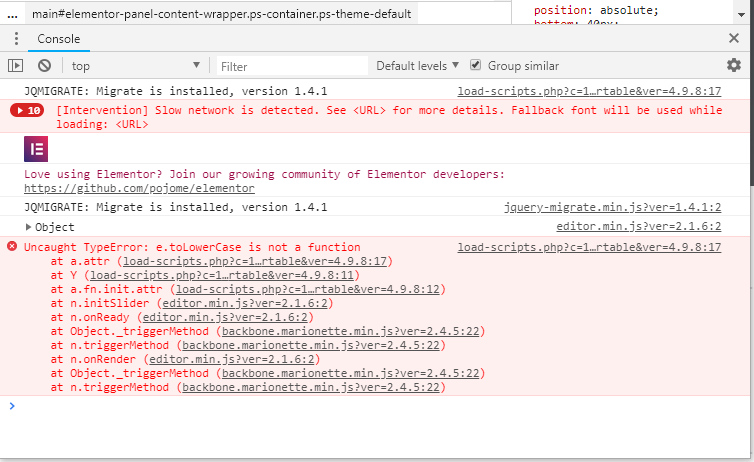The image size is (754, 462).
Task: Click the 'Uncaught TypeError: e.toLowerCase is not a function' text
Action: coord(192,247)
